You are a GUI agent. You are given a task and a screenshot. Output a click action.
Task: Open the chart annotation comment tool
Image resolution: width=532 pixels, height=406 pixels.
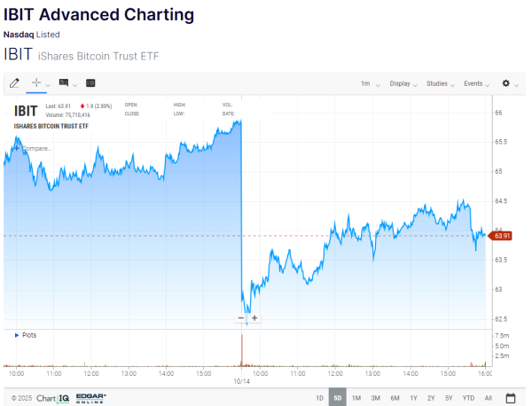(x=64, y=83)
